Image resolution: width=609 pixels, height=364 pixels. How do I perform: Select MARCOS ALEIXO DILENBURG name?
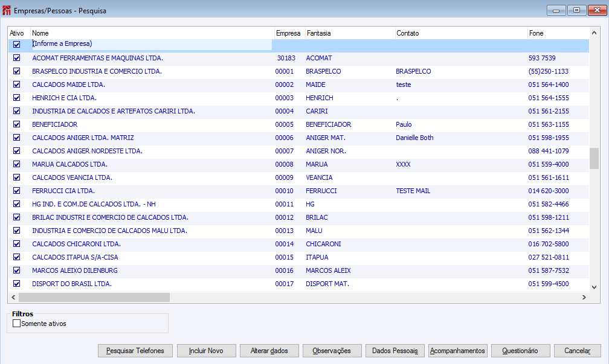pos(75,270)
